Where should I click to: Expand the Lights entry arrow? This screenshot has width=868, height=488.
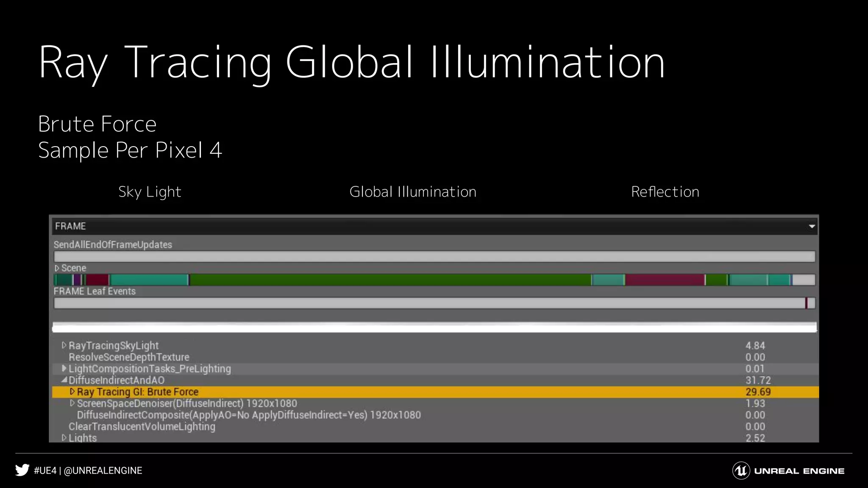click(64, 438)
